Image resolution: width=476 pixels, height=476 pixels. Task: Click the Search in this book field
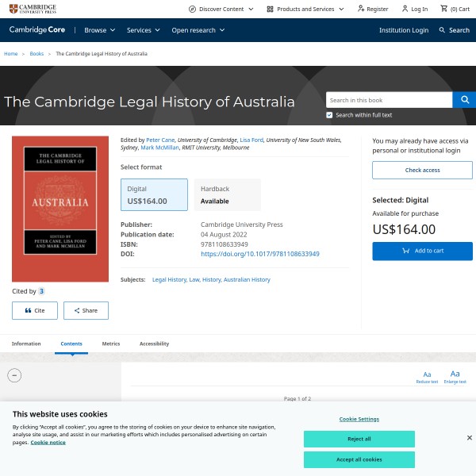[x=389, y=100]
